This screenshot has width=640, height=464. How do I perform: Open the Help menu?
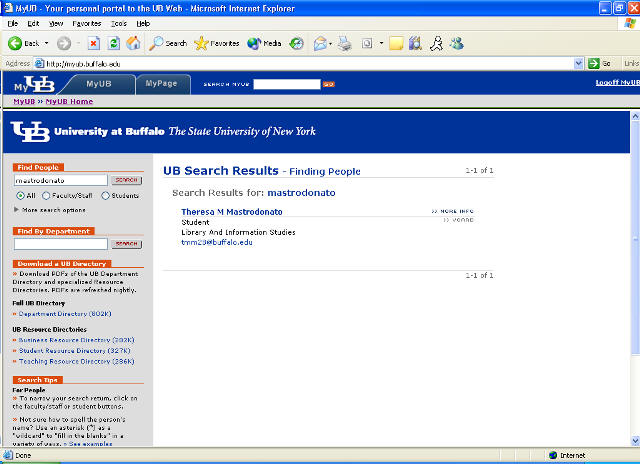click(x=143, y=24)
